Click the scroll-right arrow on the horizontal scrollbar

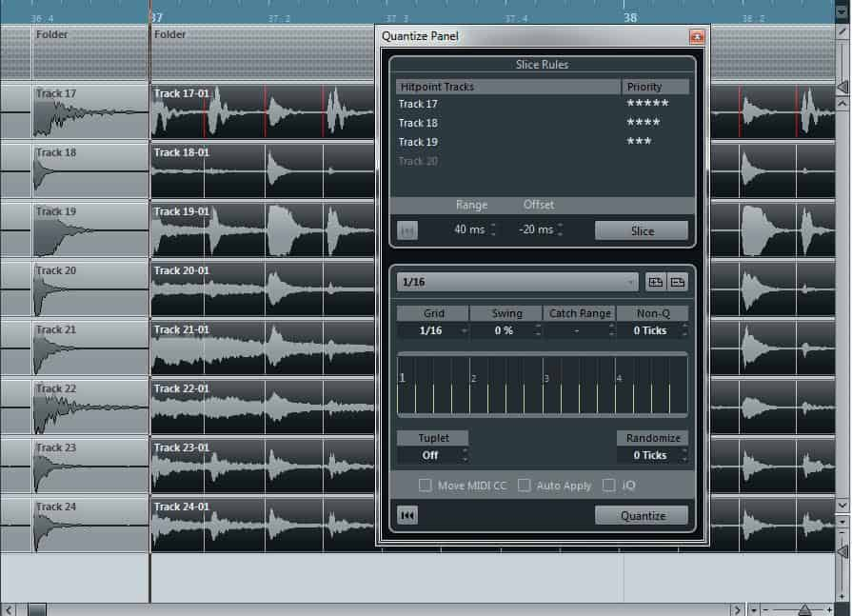736,609
